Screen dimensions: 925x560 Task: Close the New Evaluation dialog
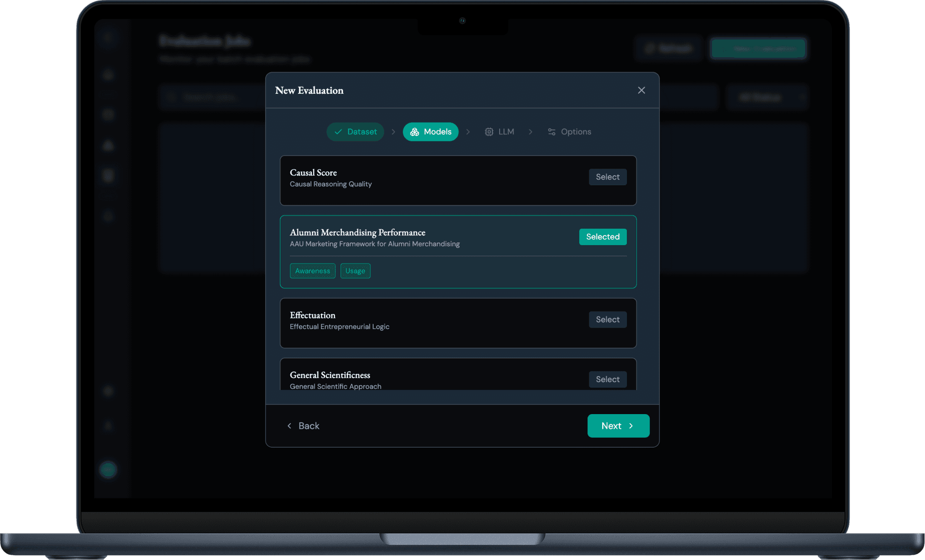click(641, 90)
